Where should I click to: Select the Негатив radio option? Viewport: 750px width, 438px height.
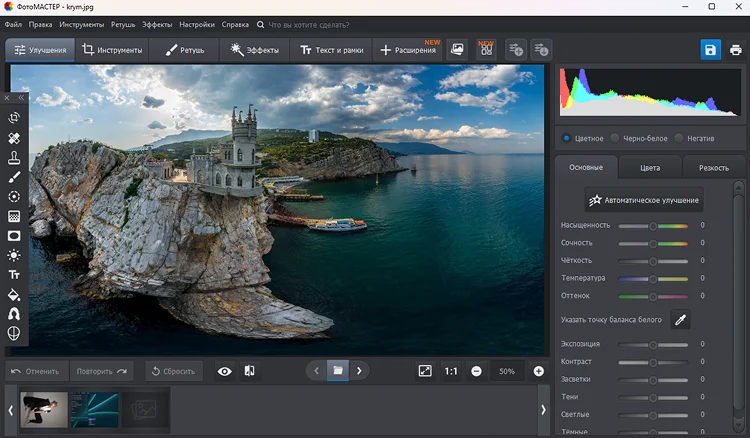click(x=679, y=138)
